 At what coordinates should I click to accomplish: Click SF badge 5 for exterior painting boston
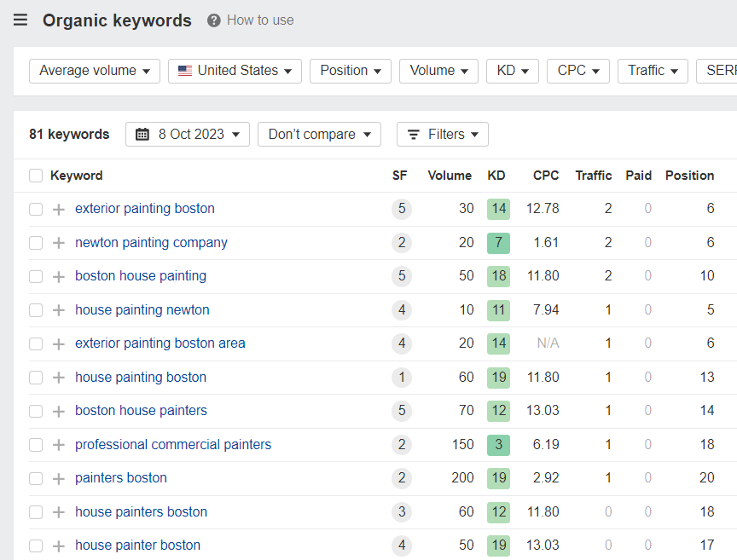point(402,209)
